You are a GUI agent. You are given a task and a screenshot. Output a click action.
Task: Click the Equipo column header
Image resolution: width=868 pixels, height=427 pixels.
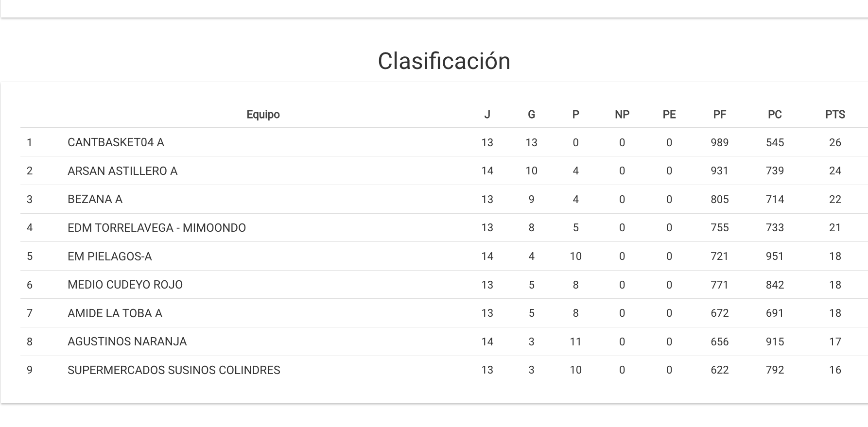(x=263, y=115)
